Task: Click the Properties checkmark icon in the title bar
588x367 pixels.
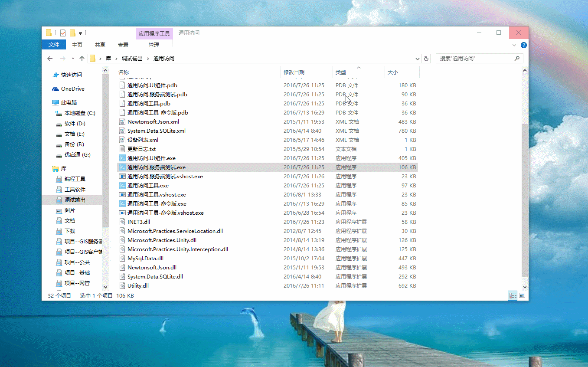Action: 63,33
